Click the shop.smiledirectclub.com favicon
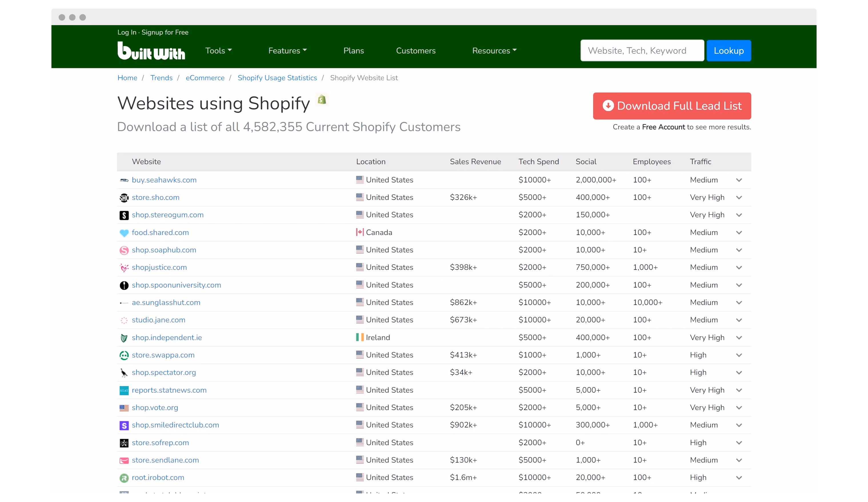 [124, 425]
